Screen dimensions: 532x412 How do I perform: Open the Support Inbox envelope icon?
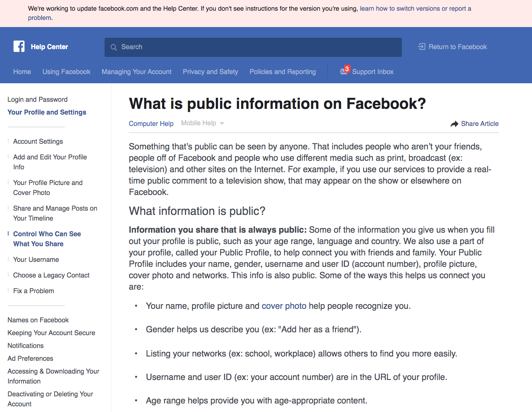(x=344, y=72)
